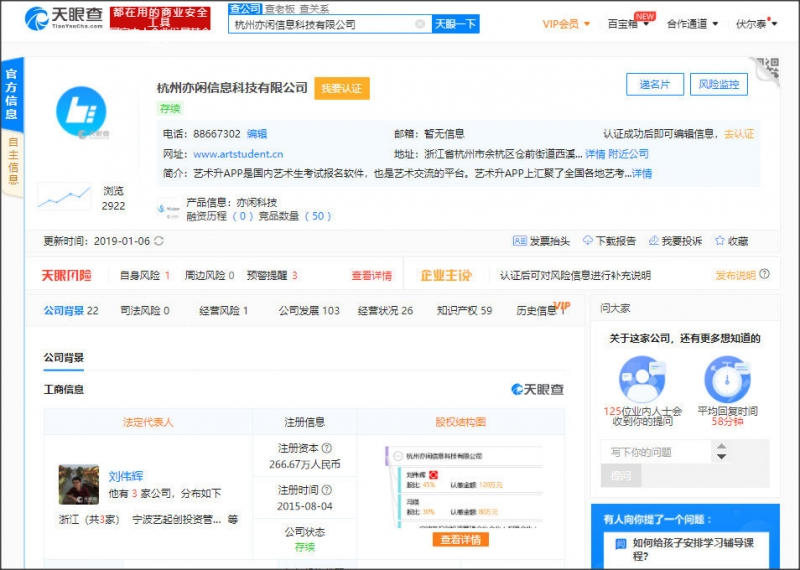Click the average reply time clock icon

point(728,379)
